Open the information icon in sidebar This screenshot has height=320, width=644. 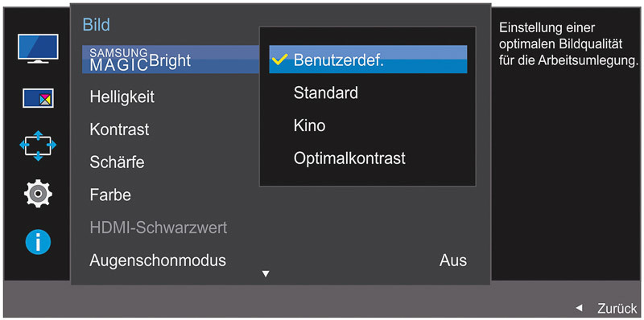point(38,241)
